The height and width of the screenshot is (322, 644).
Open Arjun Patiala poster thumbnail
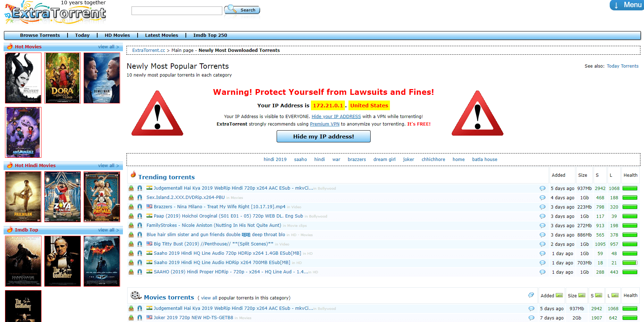(102, 197)
